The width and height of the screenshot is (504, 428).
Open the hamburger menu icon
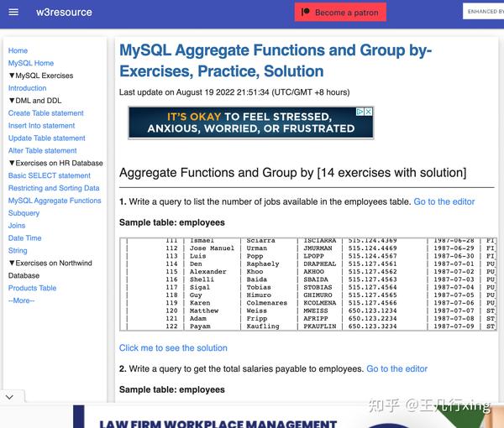pyautogui.click(x=13, y=13)
